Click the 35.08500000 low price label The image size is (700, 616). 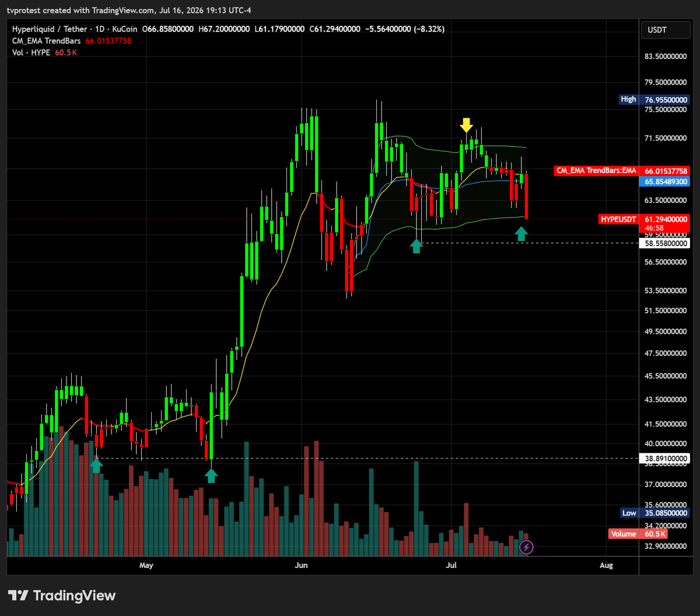point(665,513)
